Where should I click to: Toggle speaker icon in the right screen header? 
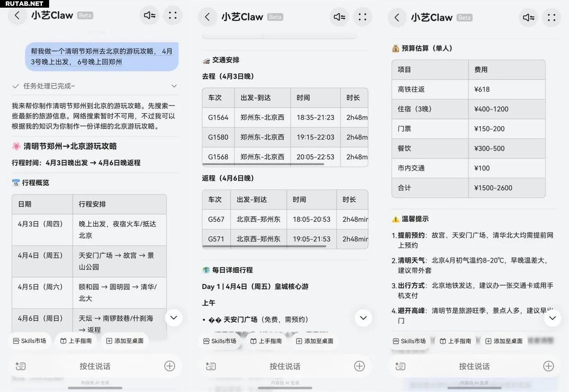coord(528,18)
